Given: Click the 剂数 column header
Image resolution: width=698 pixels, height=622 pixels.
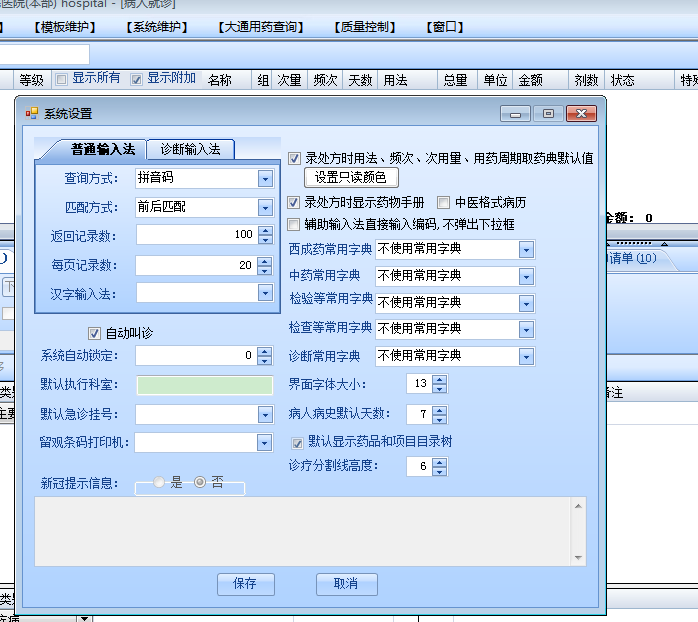Looking at the screenshot, I should 586,80.
